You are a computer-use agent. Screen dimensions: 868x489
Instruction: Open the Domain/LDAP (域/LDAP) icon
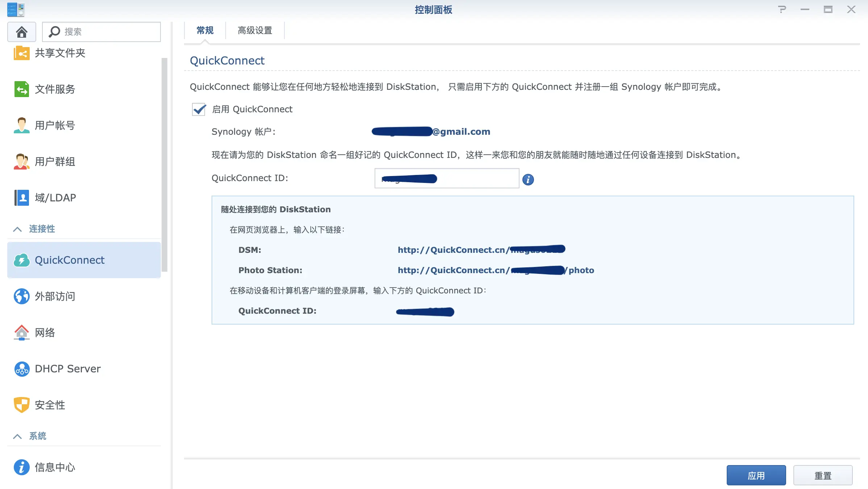coord(21,198)
